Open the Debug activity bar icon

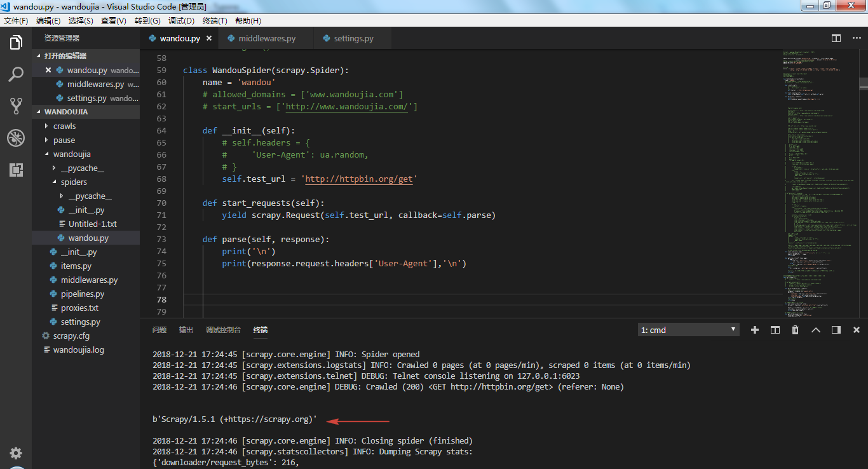(x=16, y=137)
